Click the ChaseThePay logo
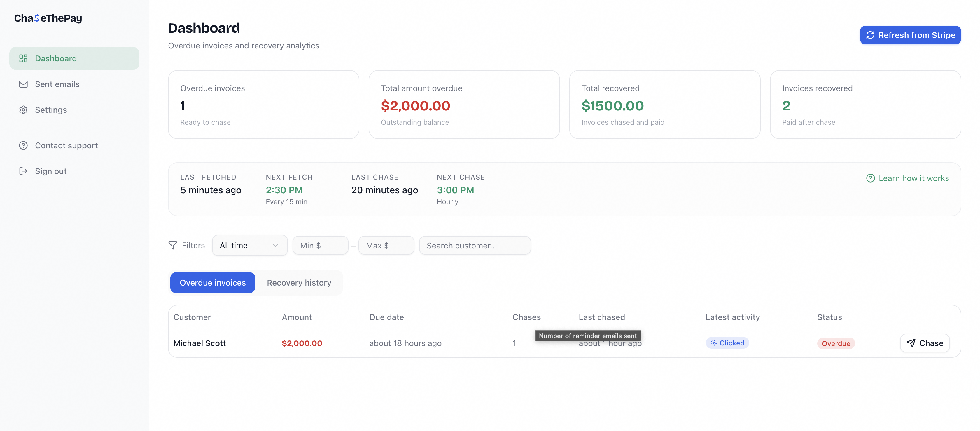This screenshot has width=980, height=431. pos(48,18)
